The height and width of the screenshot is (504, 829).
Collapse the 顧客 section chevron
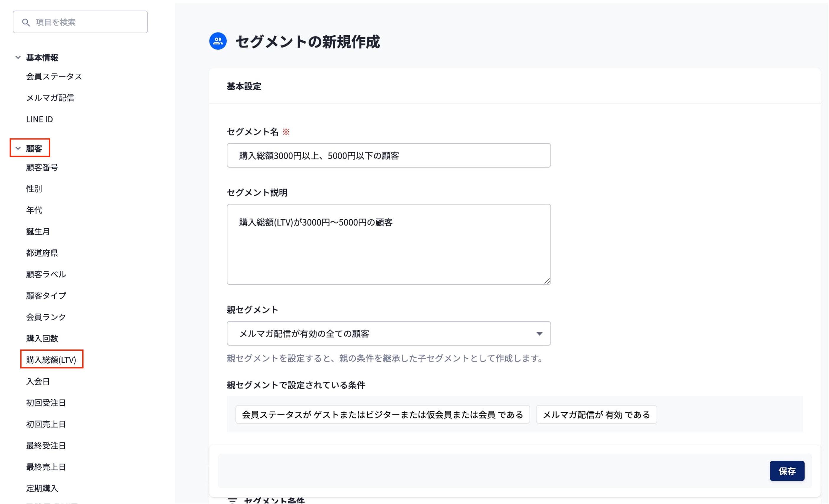[18, 148]
